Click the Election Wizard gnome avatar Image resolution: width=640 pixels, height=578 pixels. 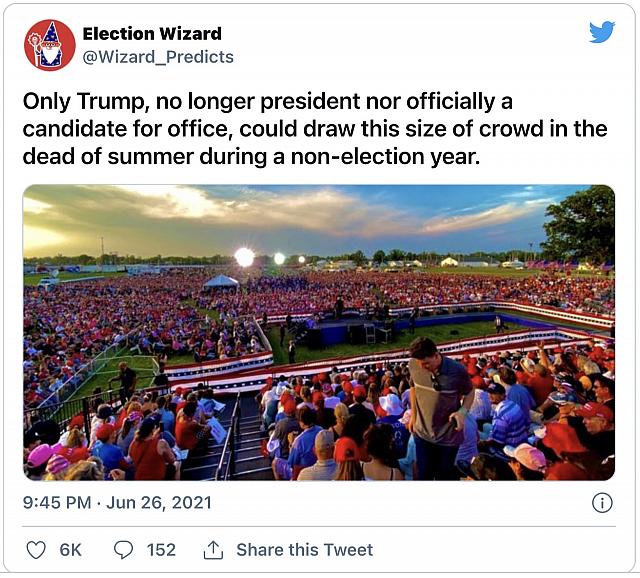pyautogui.click(x=49, y=45)
